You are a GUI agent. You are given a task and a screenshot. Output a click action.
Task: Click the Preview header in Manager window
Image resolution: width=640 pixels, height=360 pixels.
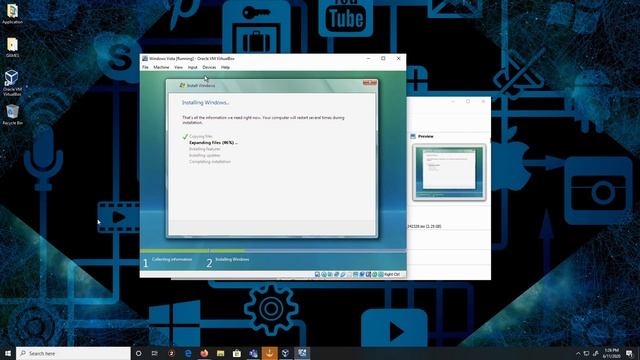click(425, 136)
